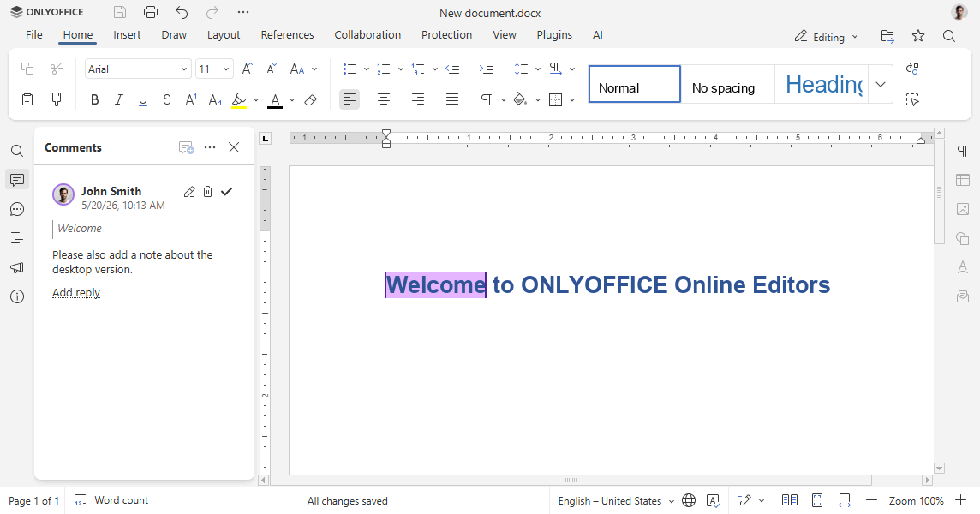Open Table settings in right sidebar
This screenshot has width=980, height=514.
[963, 180]
